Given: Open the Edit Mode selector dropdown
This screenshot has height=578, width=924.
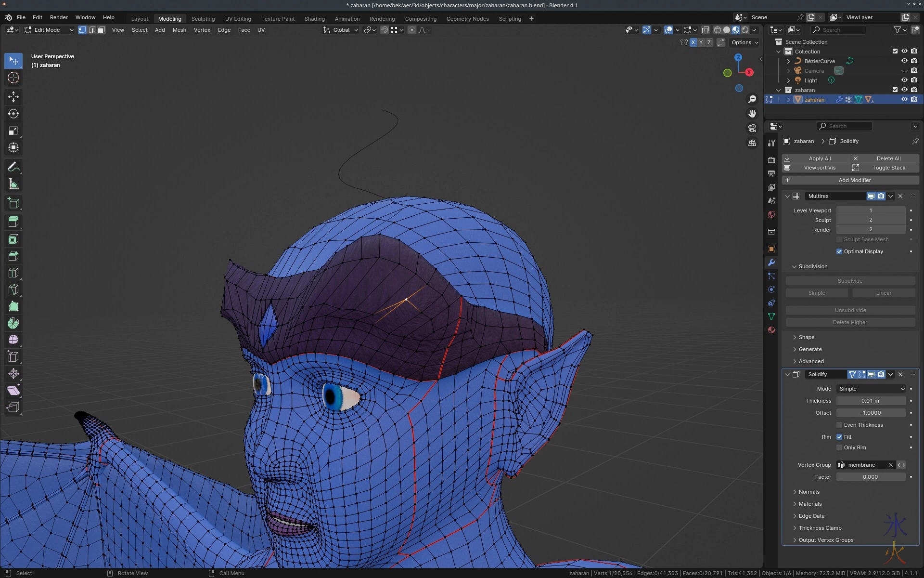Looking at the screenshot, I should point(49,30).
